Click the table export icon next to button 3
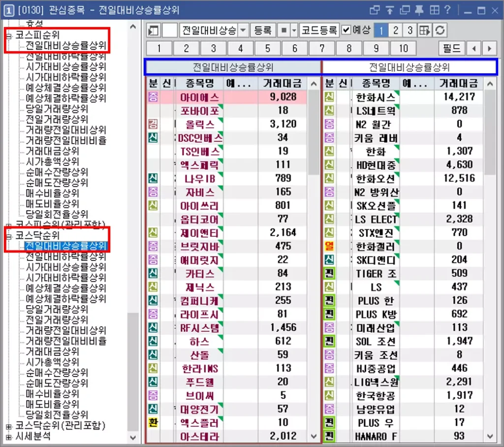 click(424, 31)
